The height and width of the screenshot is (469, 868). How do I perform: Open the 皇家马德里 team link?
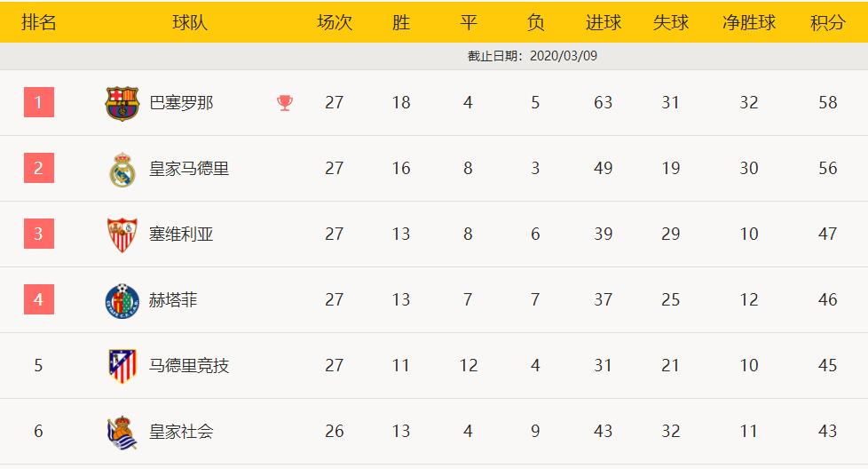pyautogui.click(x=189, y=169)
